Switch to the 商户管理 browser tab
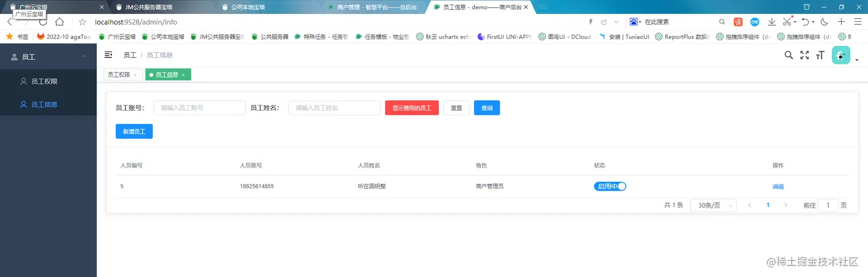The image size is (868, 277). [374, 7]
